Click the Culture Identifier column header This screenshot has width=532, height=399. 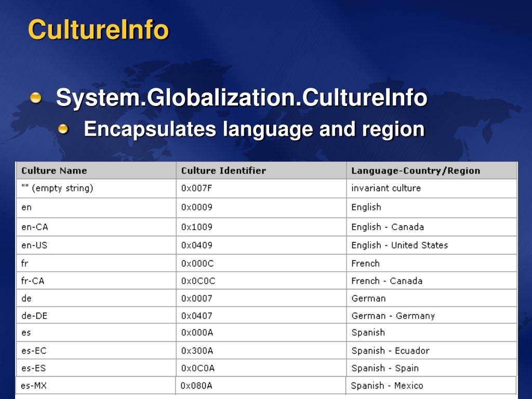pyautogui.click(x=261, y=170)
